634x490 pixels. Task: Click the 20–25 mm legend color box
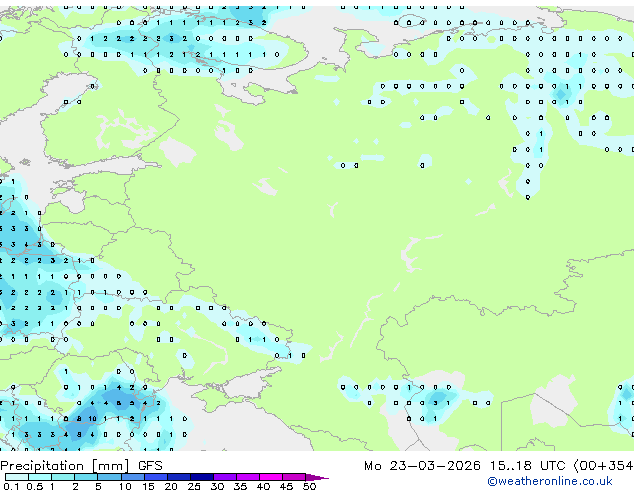tap(179, 477)
